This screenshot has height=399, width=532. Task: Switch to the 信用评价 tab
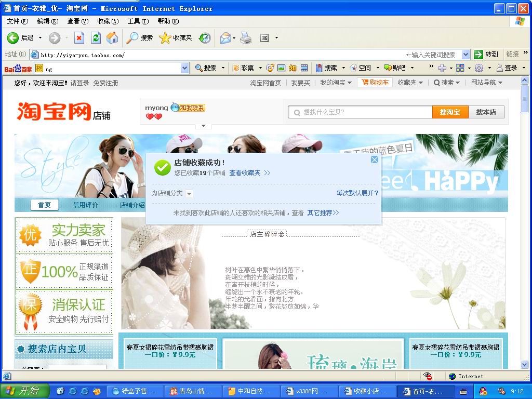tap(85, 205)
